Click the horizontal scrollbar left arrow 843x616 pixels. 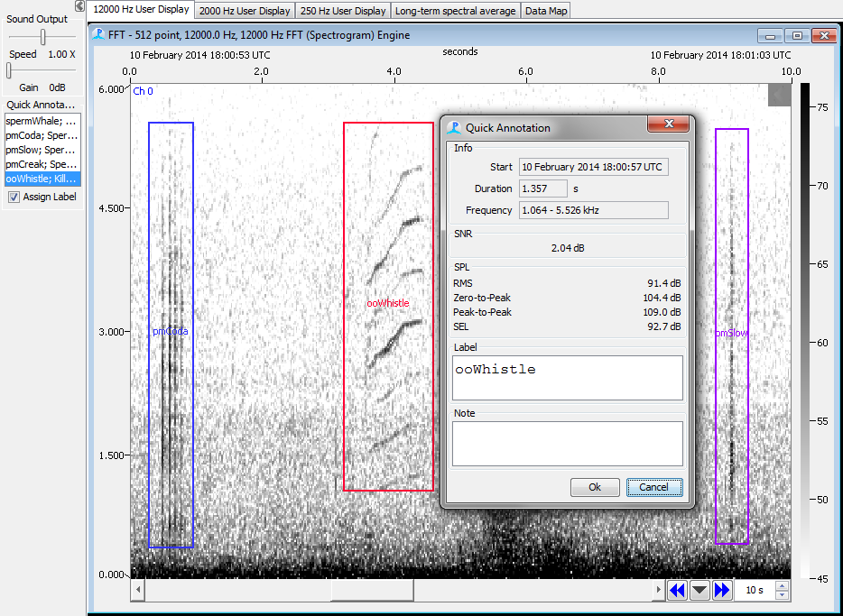[138, 590]
